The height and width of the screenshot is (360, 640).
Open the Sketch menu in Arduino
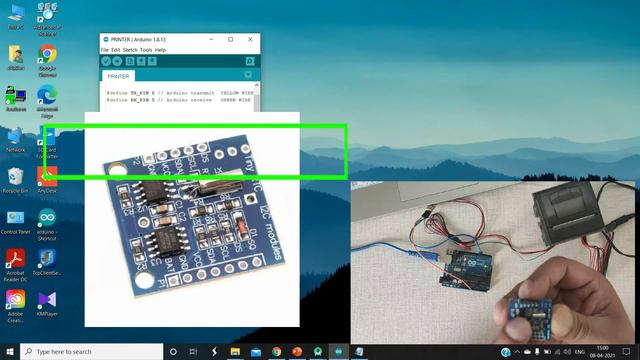pyautogui.click(x=130, y=50)
